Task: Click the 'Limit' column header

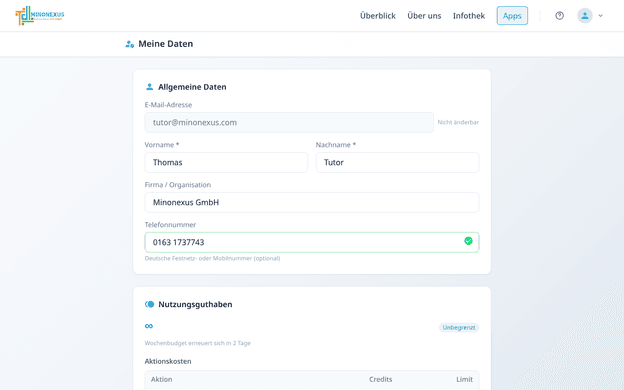Action: pyautogui.click(x=464, y=379)
